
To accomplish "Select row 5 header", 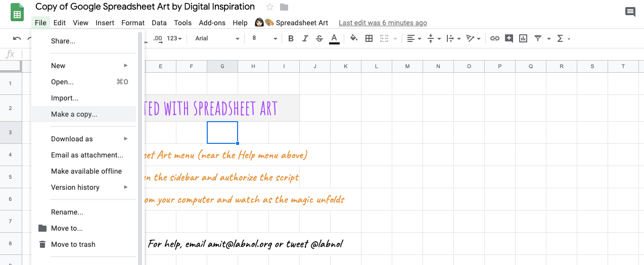I will (11, 177).
